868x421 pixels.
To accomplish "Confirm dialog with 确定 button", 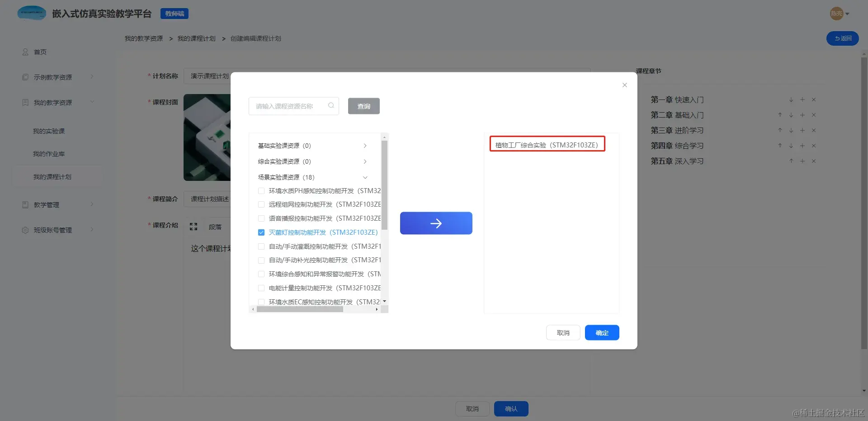I will click(602, 333).
